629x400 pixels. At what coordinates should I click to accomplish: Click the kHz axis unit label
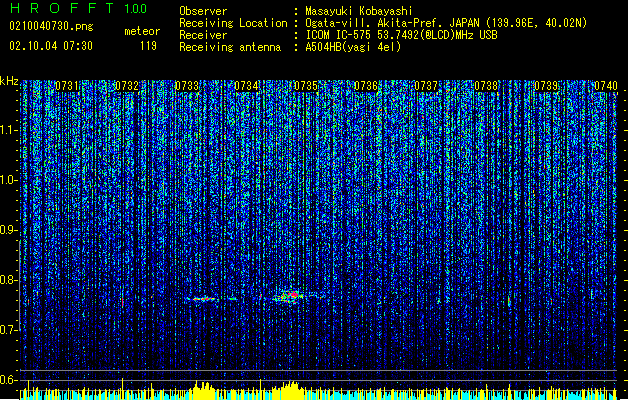point(9,81)
